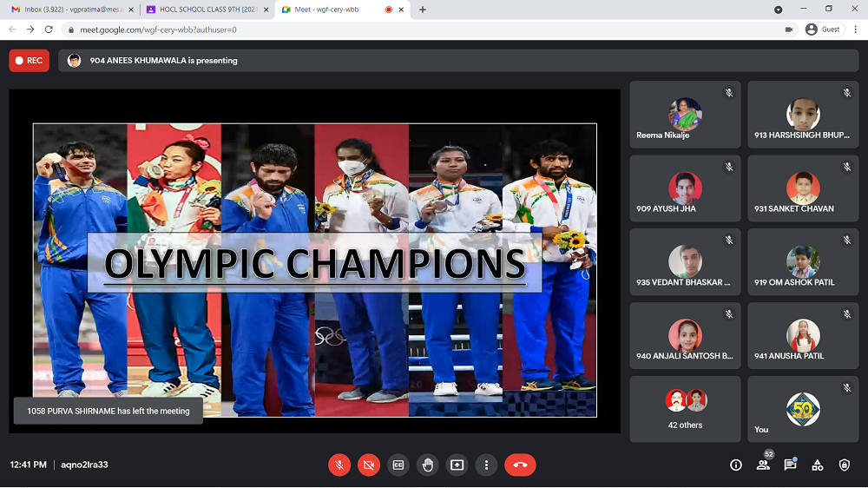Toggle closed captions
Screen dimensions: 868x488
(x=398, y=465)
